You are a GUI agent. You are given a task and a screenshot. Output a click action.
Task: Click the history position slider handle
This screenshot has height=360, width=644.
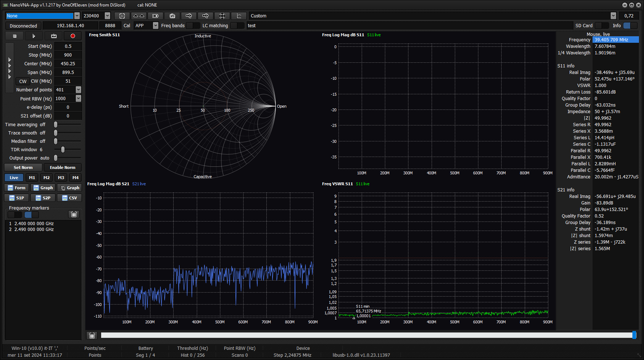[x=634, y=335]
